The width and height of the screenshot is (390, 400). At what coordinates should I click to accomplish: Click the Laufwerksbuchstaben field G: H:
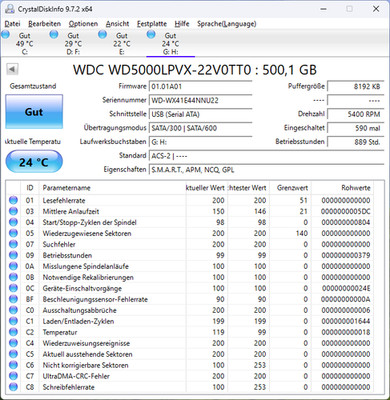click(x=200, y=142)
